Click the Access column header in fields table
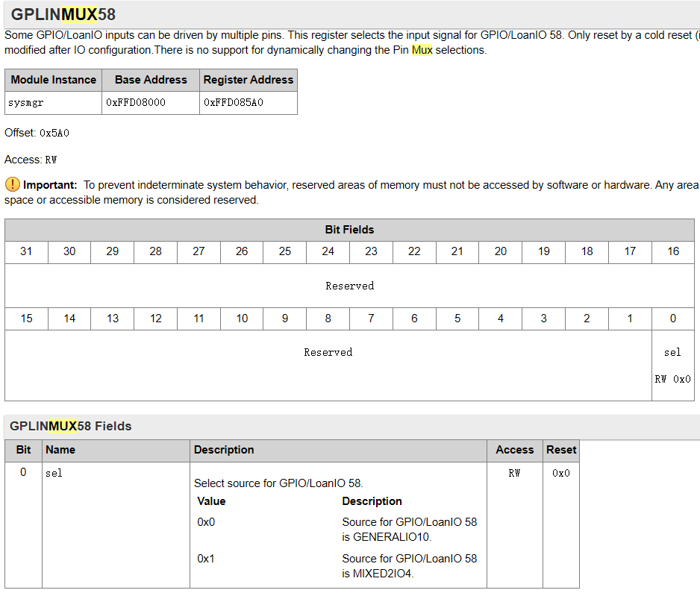The width and height of the screenshot is (700, 596). tap(515, 450)
